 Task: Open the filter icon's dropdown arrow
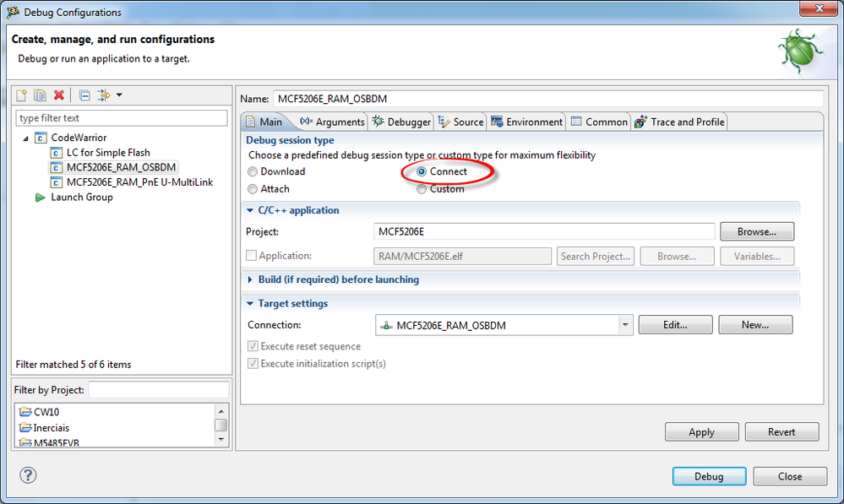pyautogui.click(x=119, y=95)
